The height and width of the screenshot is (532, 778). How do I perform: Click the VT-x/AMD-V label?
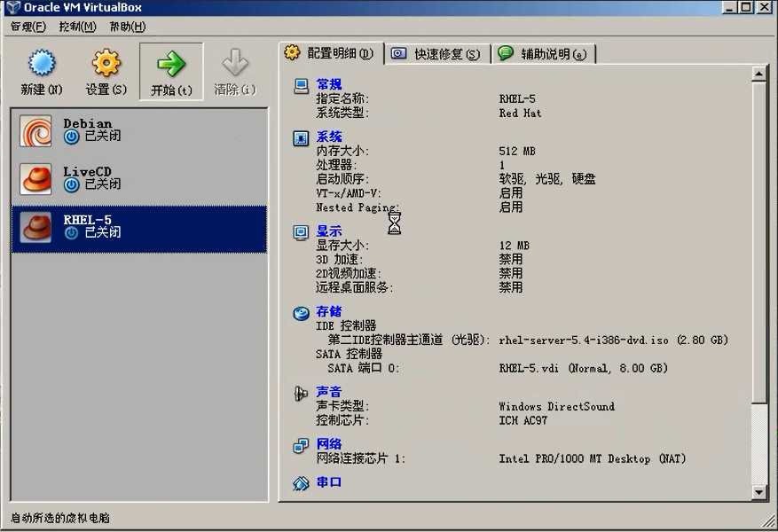pos(349,193)
